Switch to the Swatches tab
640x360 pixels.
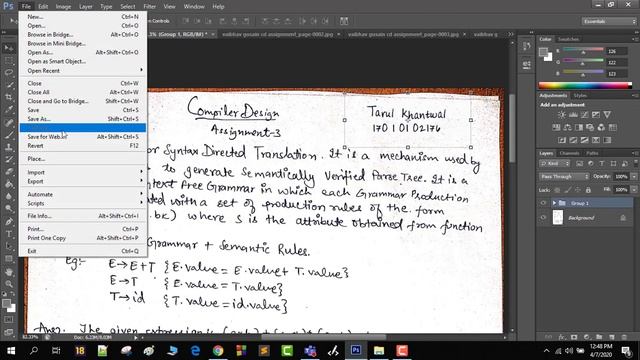pos(568,39)
